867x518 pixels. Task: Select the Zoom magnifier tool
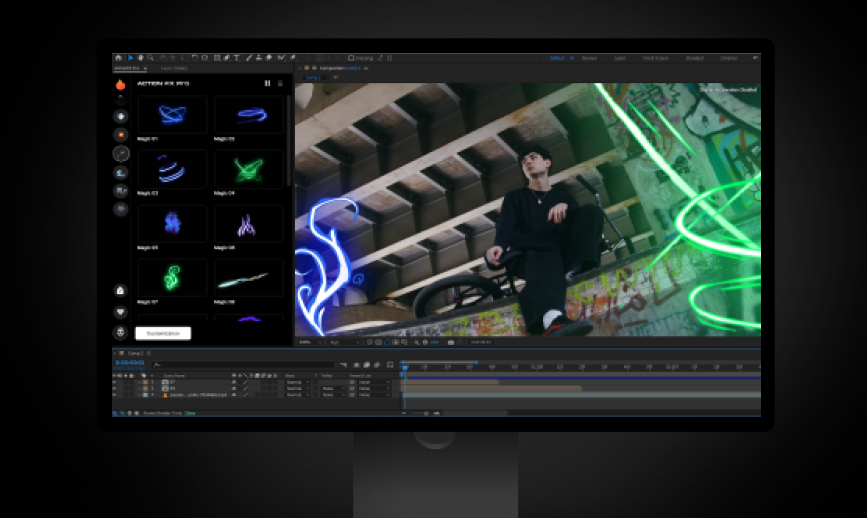tap(151, 58)
